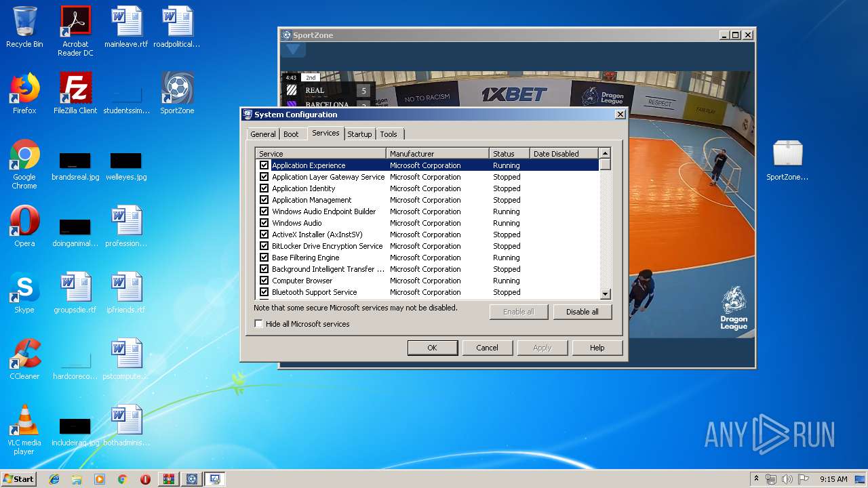Screen dimensions: 868x488
Task: Open Windows Media Player from taskbar
Action: (x=100, y=479)
